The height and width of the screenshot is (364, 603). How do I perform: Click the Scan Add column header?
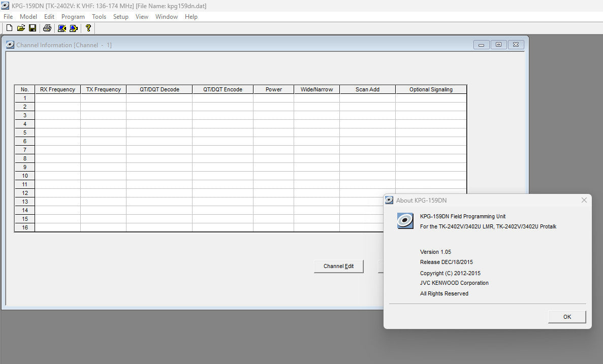pyautogui.click(x=367, y=89)
